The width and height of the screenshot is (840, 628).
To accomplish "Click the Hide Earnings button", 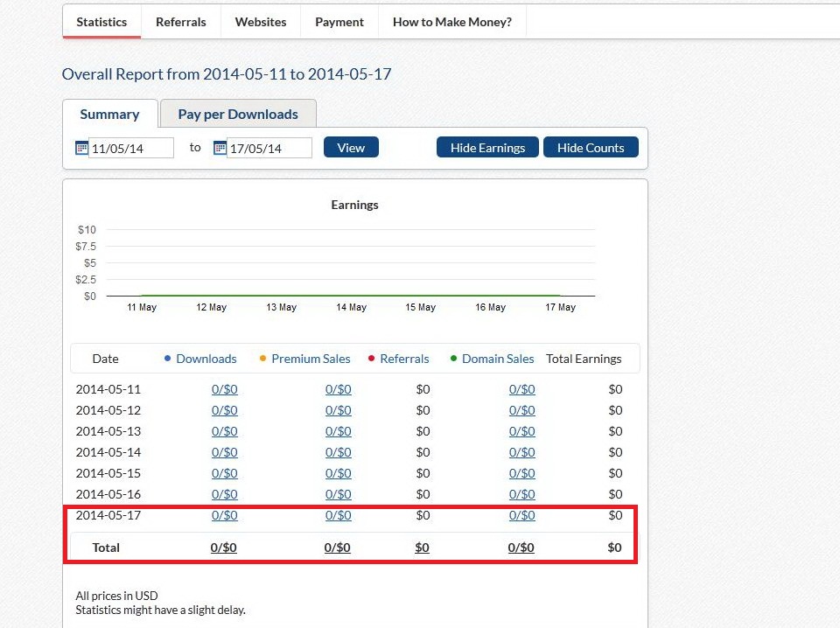I will 487,148.
